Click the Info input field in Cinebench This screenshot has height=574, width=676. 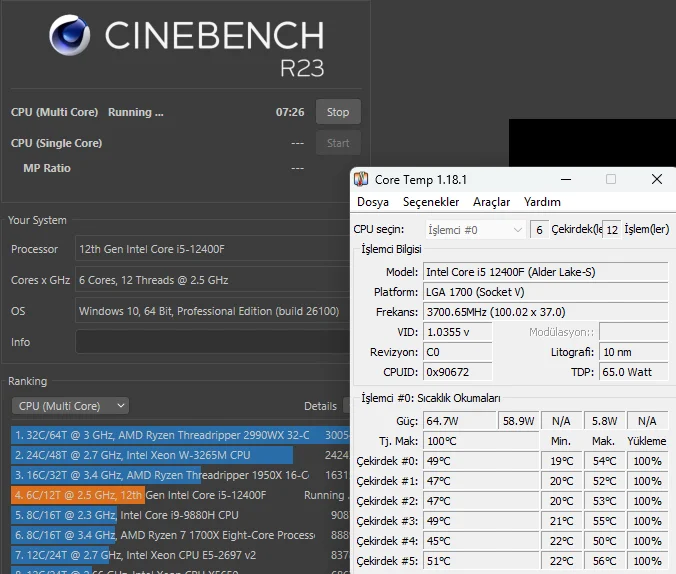coord(213,342)
